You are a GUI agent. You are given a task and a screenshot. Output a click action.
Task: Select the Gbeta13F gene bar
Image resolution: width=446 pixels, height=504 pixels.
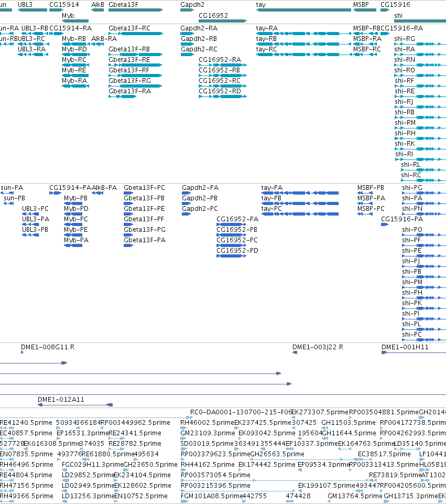click(x=136, y=10)
